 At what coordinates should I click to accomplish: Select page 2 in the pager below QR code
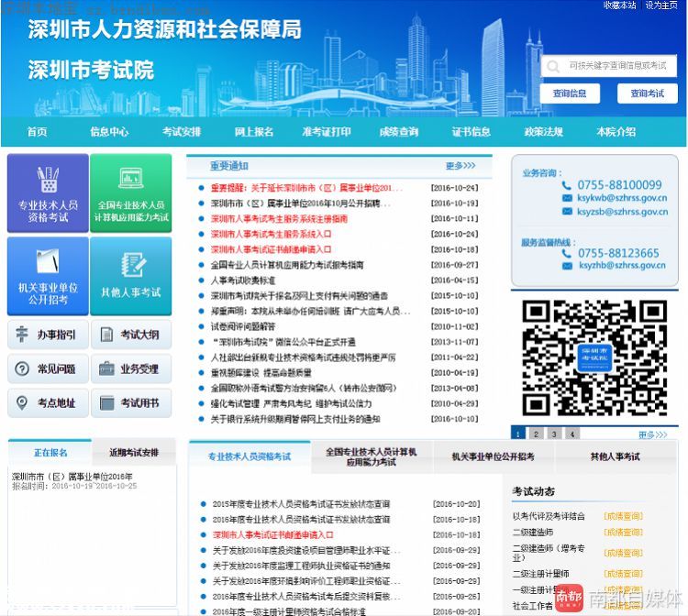[x=537, y=434]
